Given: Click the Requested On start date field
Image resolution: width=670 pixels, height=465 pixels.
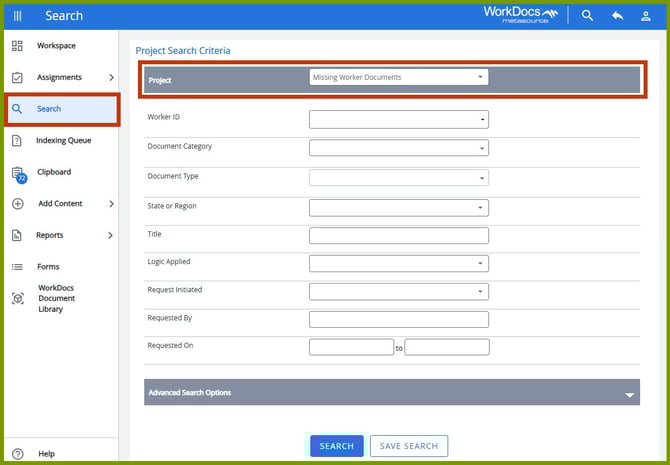Looking at the screenshot, I should pyautogui.click(x=351, y=347).
